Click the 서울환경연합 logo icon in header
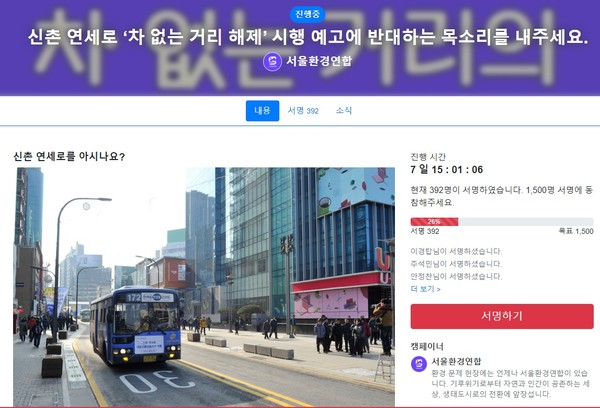The width and height of the screenshot is (600, 408). tap(272, 62)
